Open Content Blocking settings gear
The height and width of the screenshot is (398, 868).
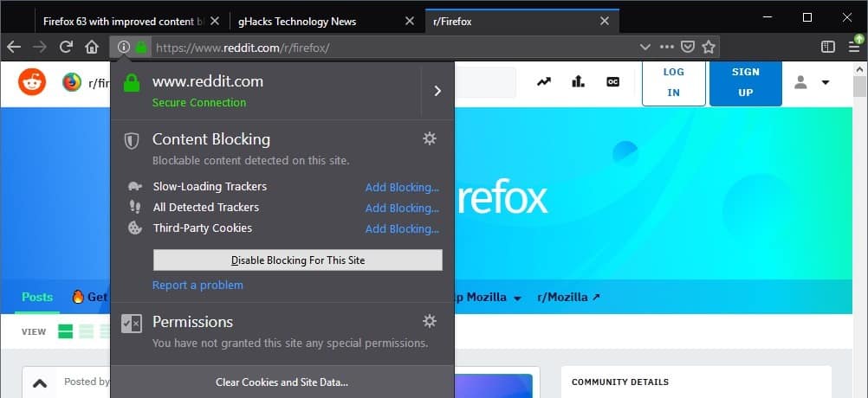[x=430, y=138]
